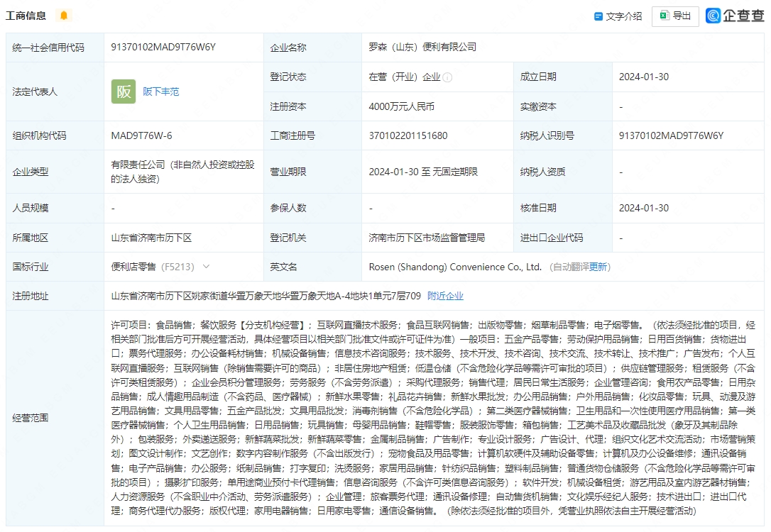Click the info icon next to 在营（开业）企业
This screenshot has height=532, width=771.
pos(447,77)
